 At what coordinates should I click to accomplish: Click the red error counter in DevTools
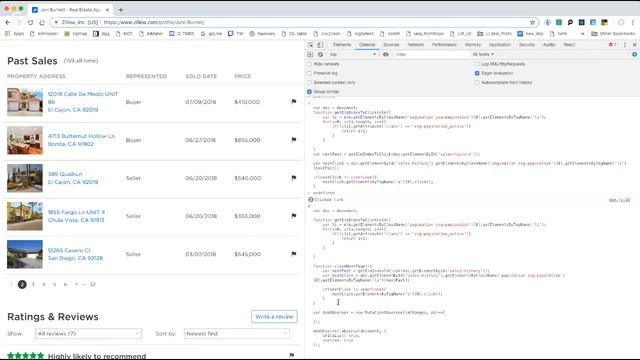point(613,44)
